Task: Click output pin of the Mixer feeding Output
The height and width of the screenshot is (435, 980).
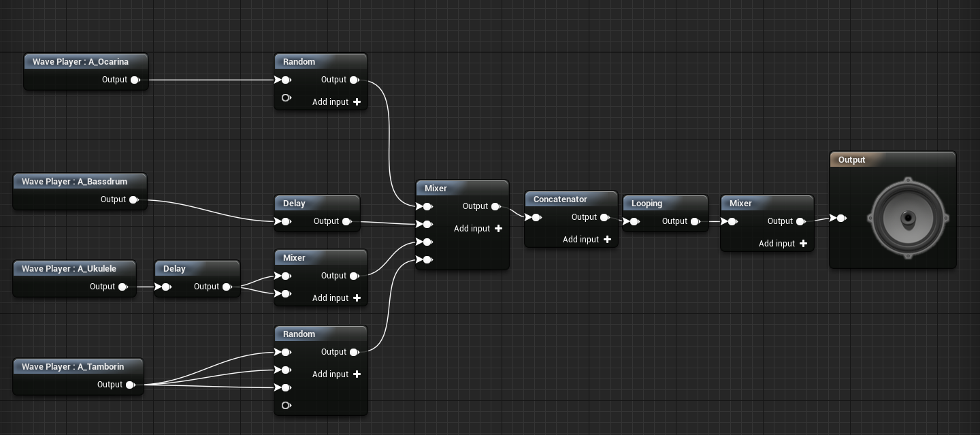Action: tap(800, 221)
